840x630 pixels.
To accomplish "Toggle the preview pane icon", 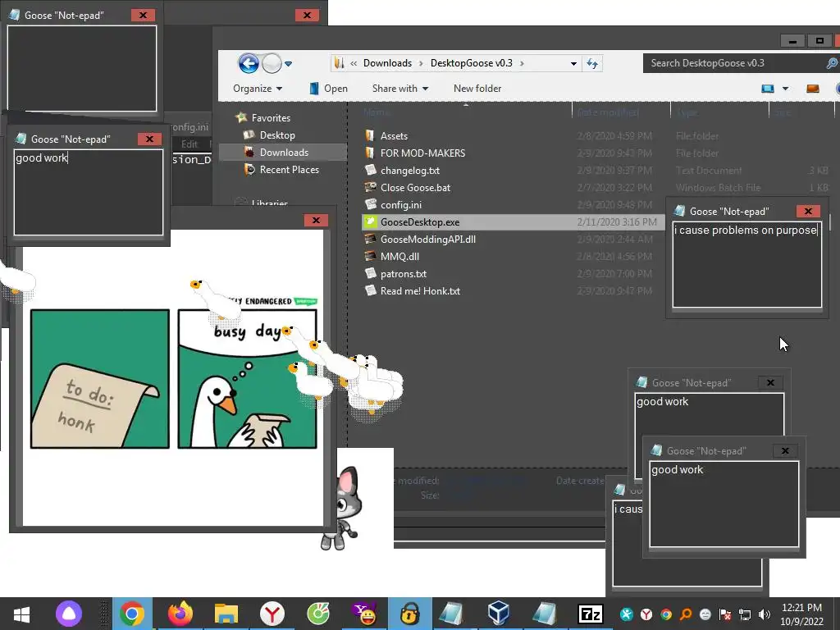I will [813, 89].
